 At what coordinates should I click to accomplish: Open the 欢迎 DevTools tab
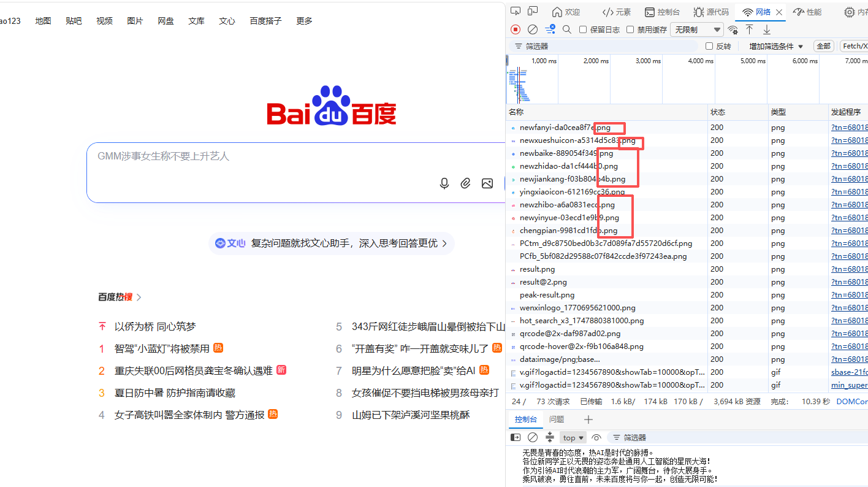[566, 12]
